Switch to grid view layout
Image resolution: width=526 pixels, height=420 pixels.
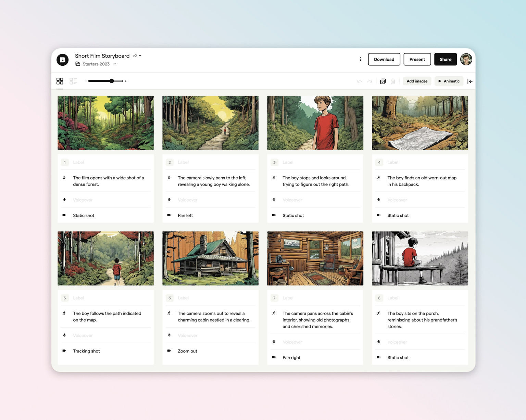[60, 81]
